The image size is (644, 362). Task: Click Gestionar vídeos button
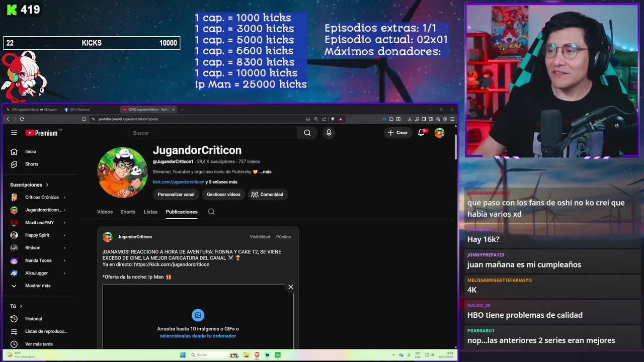pyautogui.click(x=223, y=195)
